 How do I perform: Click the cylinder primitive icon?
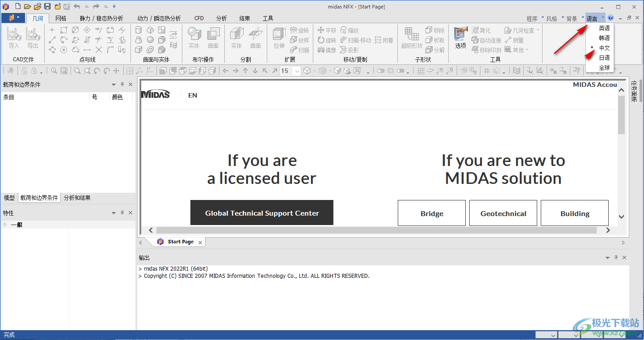coord(139,30)
